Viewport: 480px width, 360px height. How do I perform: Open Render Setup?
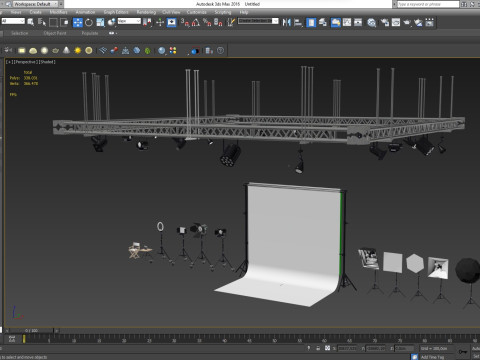pos(385,22)
